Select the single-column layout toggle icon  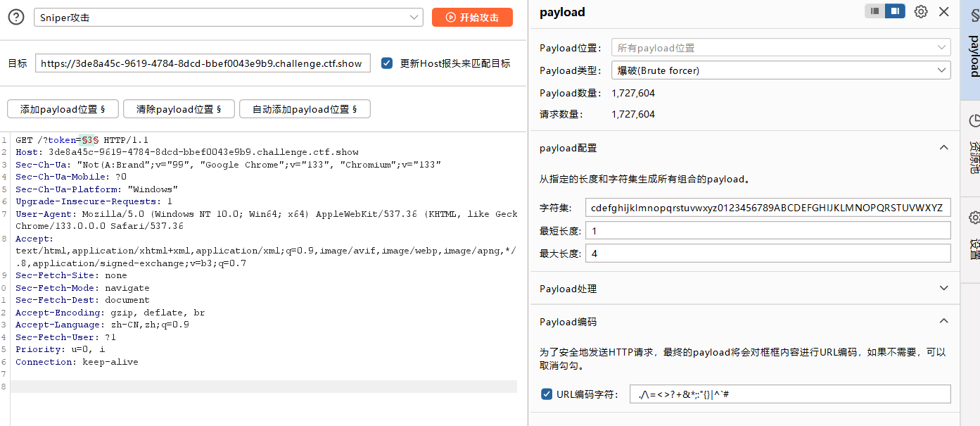click(x=874, y=11)
